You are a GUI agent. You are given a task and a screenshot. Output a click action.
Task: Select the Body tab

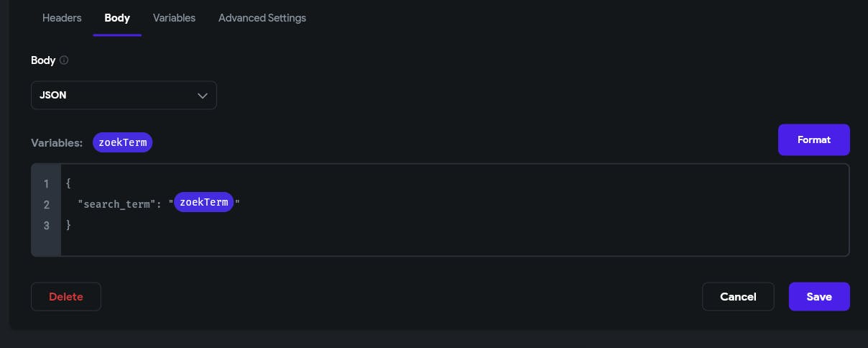click(117, 18)
